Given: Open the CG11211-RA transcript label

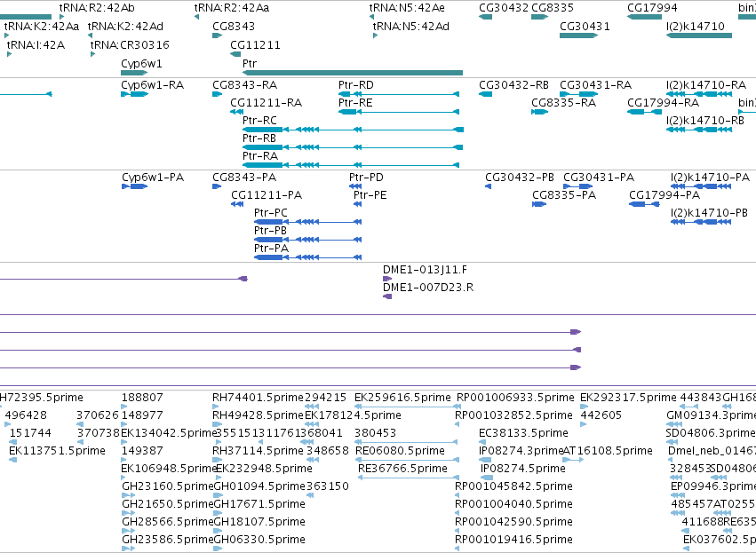Looking at the screenshot, I should (x=267, y=103).
